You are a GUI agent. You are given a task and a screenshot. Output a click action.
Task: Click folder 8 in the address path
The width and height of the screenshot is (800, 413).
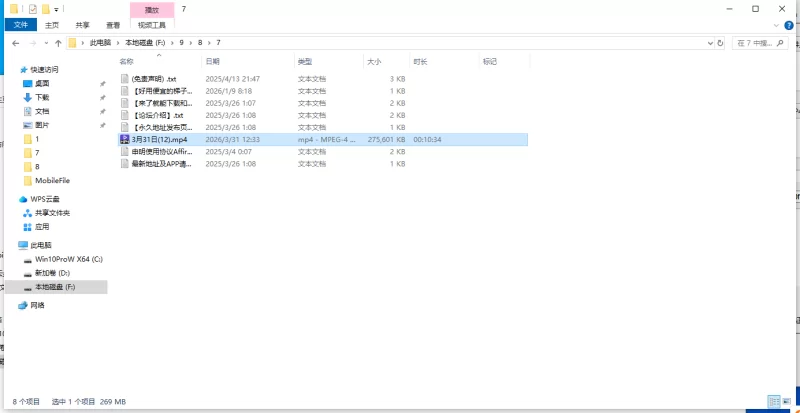(200, 43)
